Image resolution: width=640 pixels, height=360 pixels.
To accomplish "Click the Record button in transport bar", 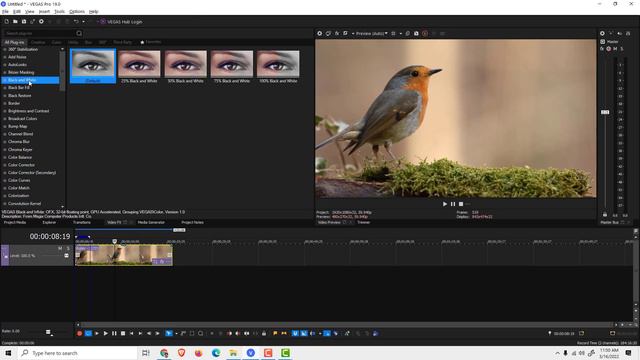I will tap(79, 333).
